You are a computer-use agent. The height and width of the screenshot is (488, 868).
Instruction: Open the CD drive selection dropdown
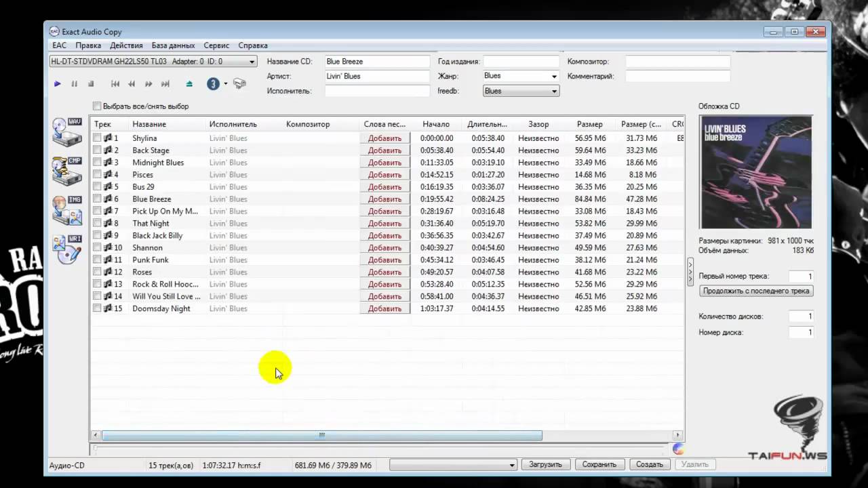[x=153, y=61]
